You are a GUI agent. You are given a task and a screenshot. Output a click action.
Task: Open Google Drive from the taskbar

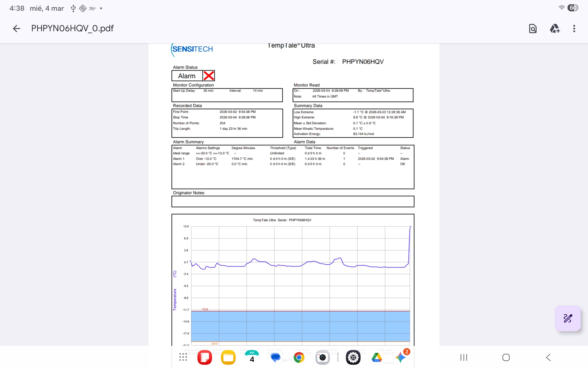pos(377,357)
